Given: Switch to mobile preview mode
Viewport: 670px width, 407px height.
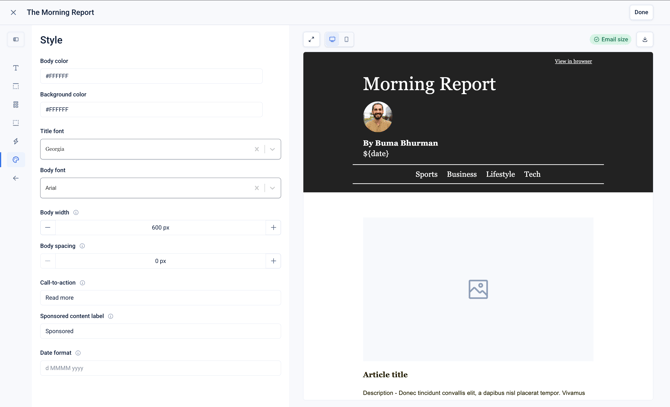Looking at the screenshot, I should (x=346, y=39).
